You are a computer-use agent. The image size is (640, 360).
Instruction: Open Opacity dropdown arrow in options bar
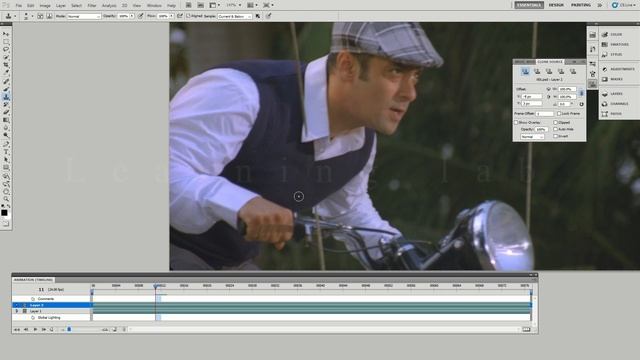(132, 16)
